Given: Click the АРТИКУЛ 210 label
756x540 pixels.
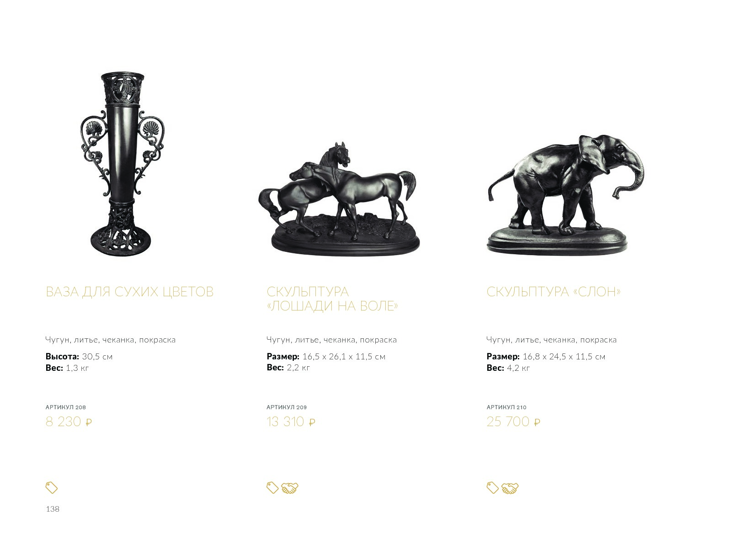Looking at the screenshot, I should click(x=506, y=407).
